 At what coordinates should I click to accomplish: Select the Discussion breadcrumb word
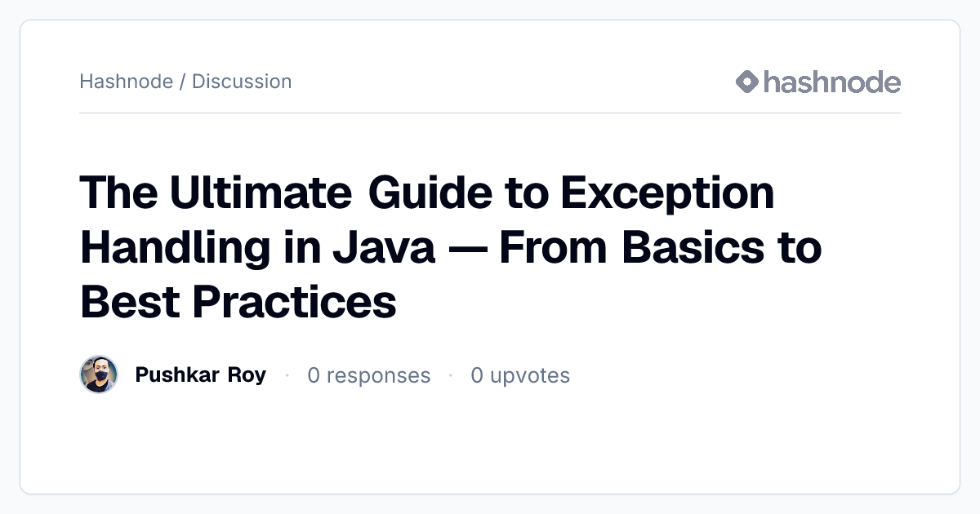point(242,82)
